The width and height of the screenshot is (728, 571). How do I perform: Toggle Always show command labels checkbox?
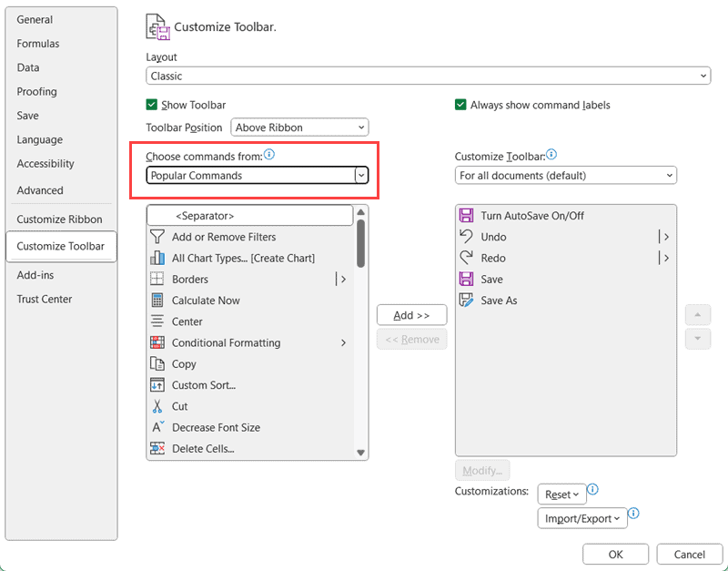click(x=460, y=105)
